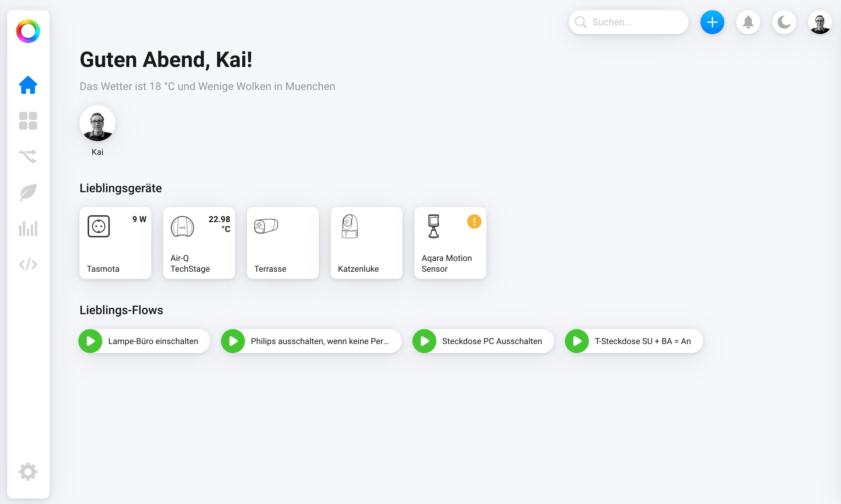Image resolution: width=841 pixels, height=504 pixels.
Task: Open the Script code section in the sidebar
Action: (28, 264)
